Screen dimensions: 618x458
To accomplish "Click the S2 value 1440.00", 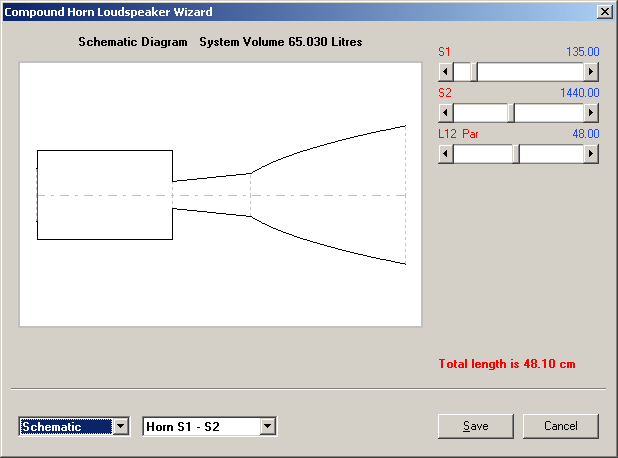I will tap(580, 93).
